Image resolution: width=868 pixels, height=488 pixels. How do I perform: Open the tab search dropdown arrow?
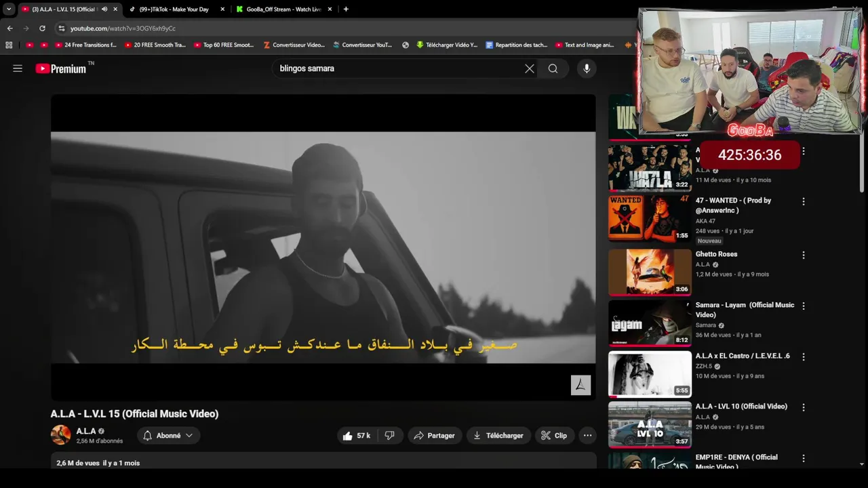(x=9, y=9)
